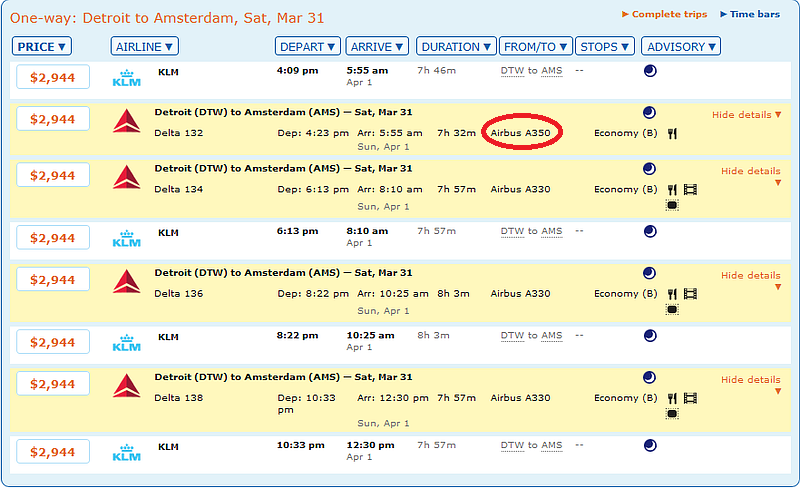The width and height of the screenshot is (800, 489).
Task: Click the meal icon for Delta 136
Action: [x=672, y=294]
